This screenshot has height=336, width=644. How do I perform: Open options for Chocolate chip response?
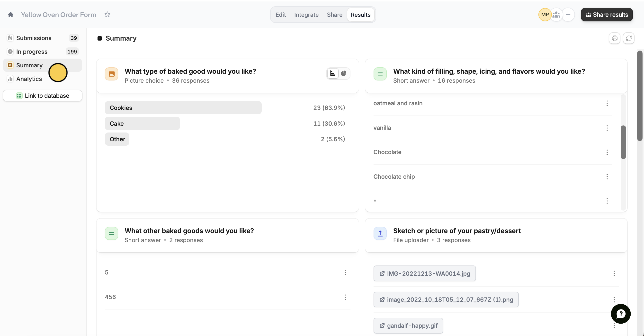coord(607,177)
